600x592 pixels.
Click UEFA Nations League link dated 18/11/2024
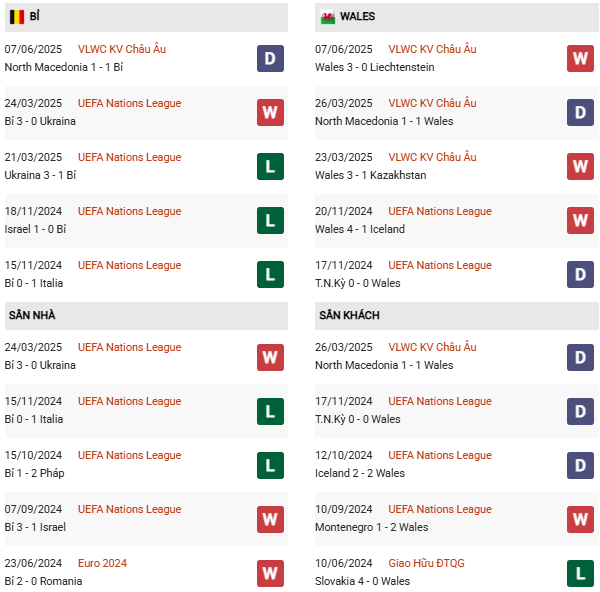[129, 211]
